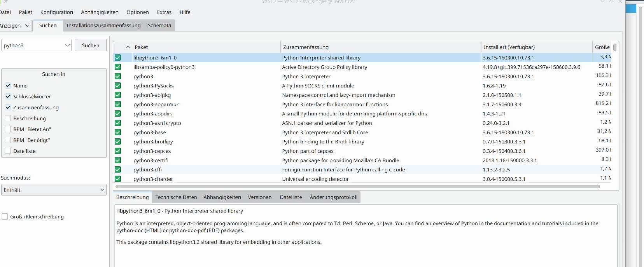The image size is (644, 267).
Task: Click status icon for python3-brotlipy package
Action: tap(118, 141)
